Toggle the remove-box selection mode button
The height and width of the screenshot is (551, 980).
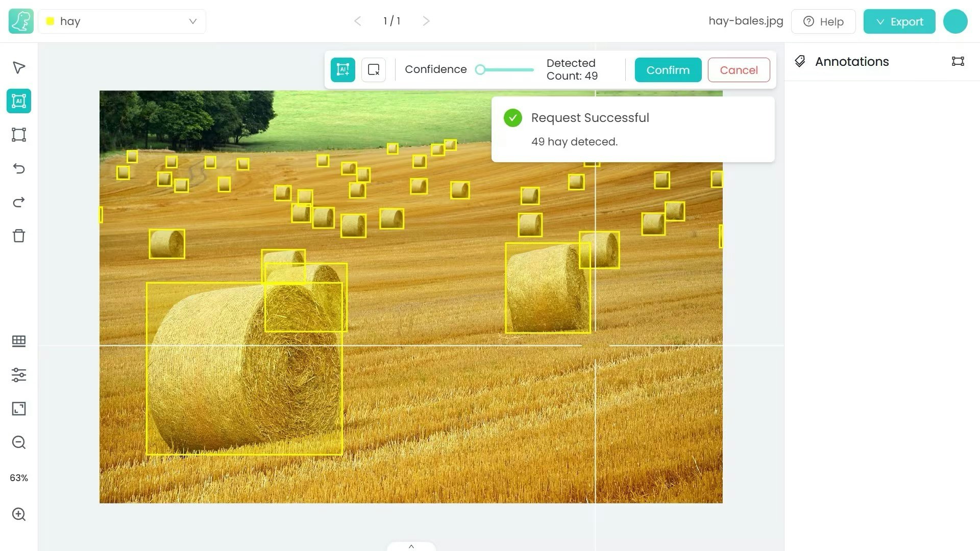(x=374, y=70)
